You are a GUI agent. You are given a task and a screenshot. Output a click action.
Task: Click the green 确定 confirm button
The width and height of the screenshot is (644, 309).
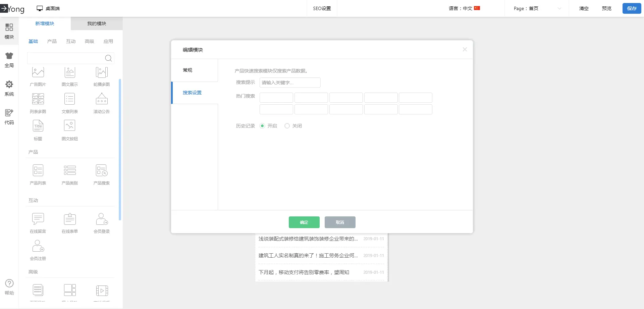click(304, 222)
